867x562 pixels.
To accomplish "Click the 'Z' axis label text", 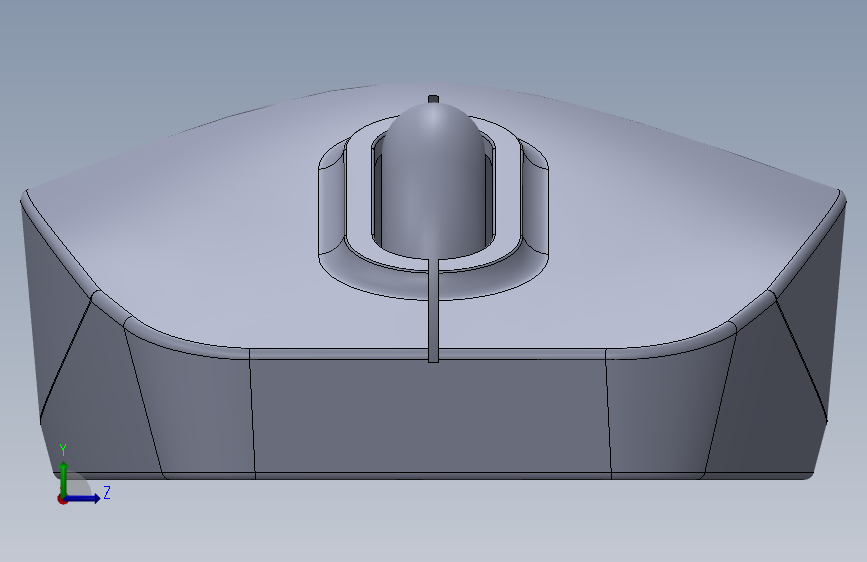I will (107, 492).
